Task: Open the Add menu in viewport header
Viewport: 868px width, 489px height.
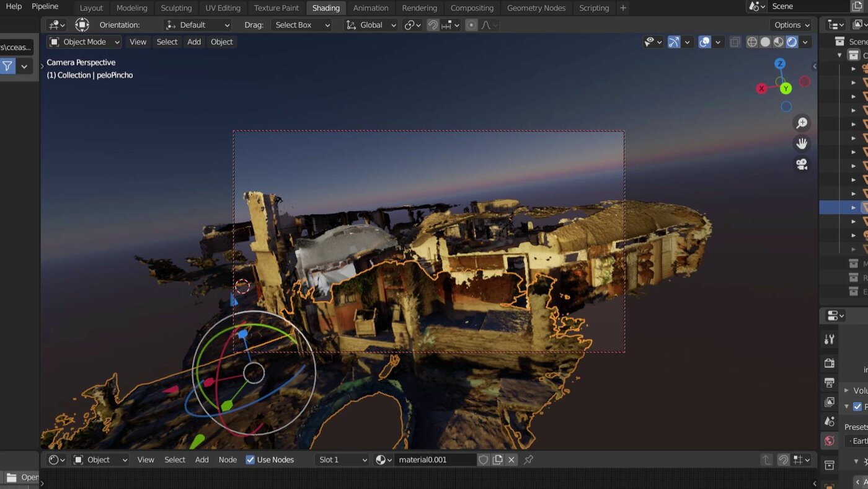Action: point(194,42)
